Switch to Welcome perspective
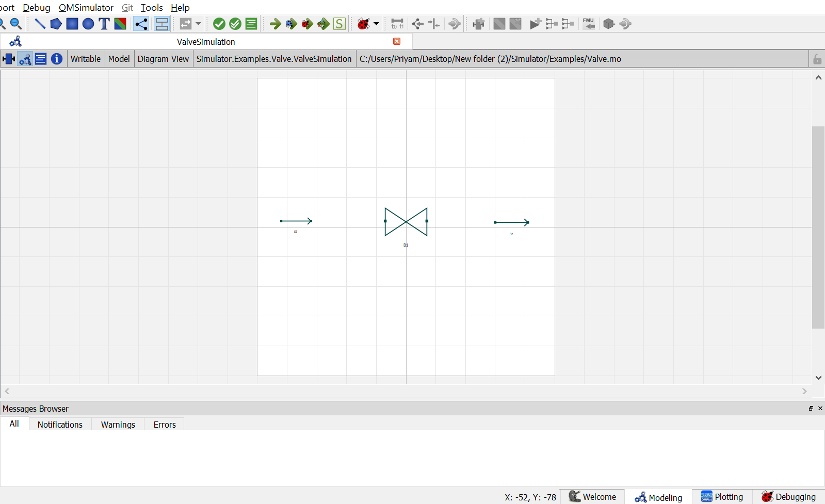This screenshot has height=504, width=825. pyautogui.click(x=592, y=497)
